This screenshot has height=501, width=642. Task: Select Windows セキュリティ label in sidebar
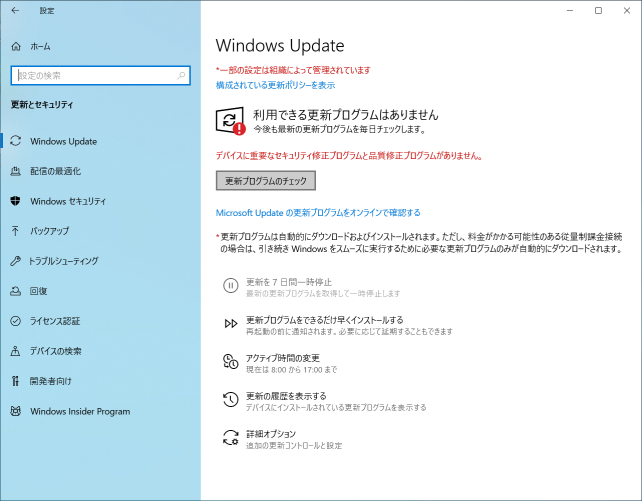68,201
